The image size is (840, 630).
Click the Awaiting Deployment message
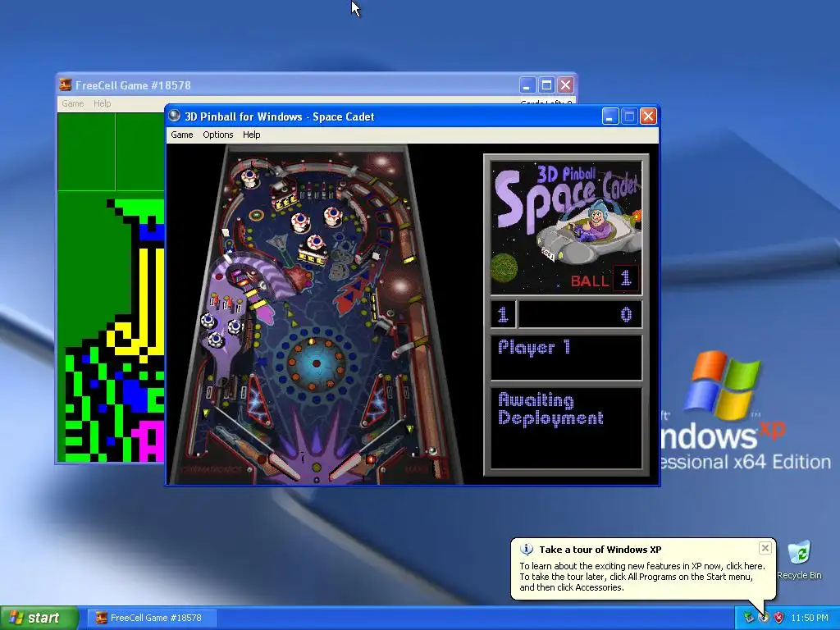pyautogui.click(x=550, y=409)
